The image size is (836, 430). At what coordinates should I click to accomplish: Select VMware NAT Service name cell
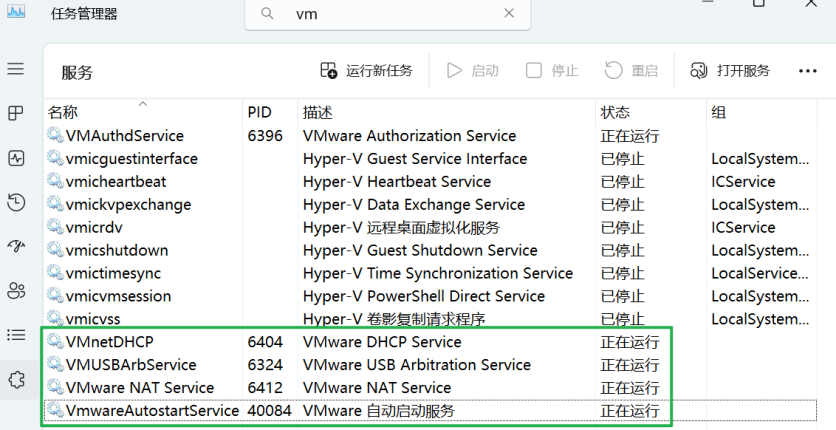[x=140, y=387]
